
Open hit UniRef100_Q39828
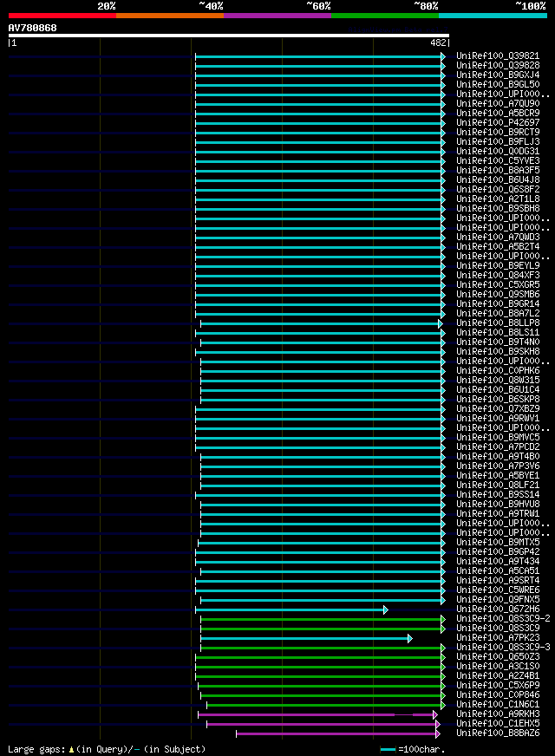pos(498,65)
